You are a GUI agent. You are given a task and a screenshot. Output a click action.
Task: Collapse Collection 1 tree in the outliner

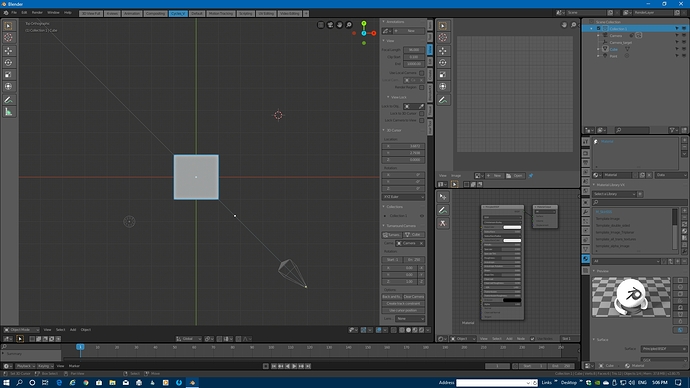coord(591,29)
